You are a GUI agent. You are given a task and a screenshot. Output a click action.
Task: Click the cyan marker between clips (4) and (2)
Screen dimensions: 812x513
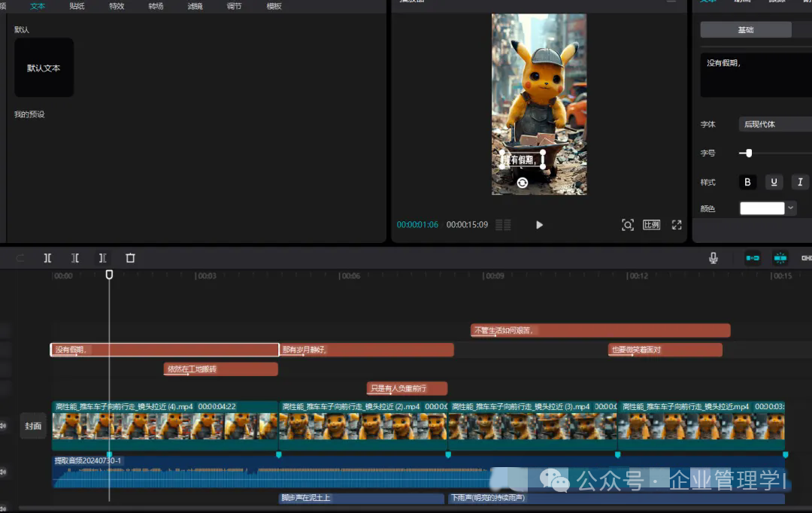click(279, 454)
